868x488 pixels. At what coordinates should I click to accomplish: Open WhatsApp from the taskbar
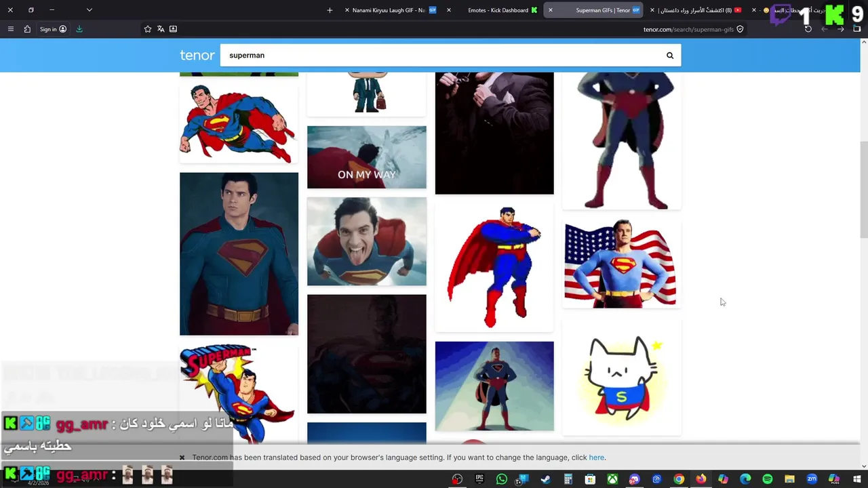[502, 479]
